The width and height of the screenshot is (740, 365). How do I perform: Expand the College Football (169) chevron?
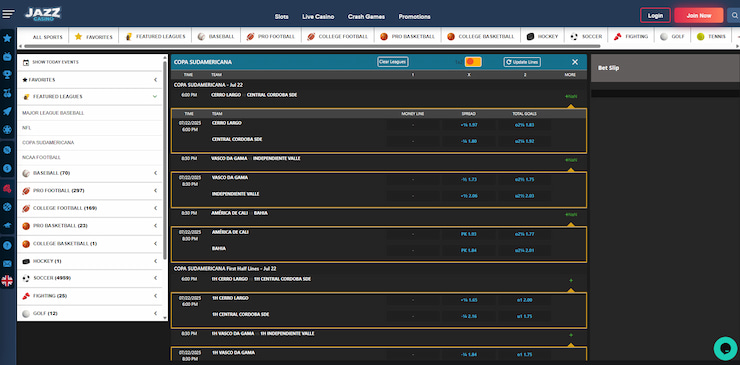point(155,208)
